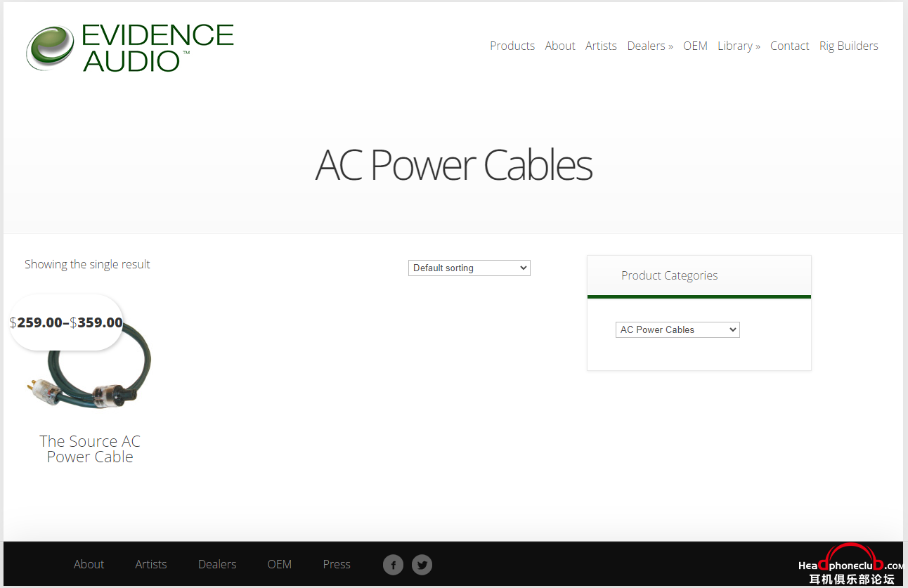
Task: Open the Rig Builders page
Action: click(x=849, y=46)
